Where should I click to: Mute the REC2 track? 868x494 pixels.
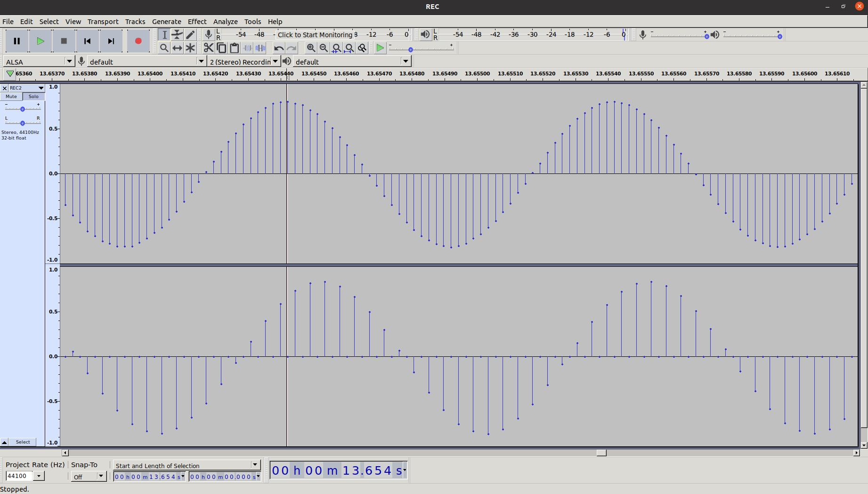point(11,97)
